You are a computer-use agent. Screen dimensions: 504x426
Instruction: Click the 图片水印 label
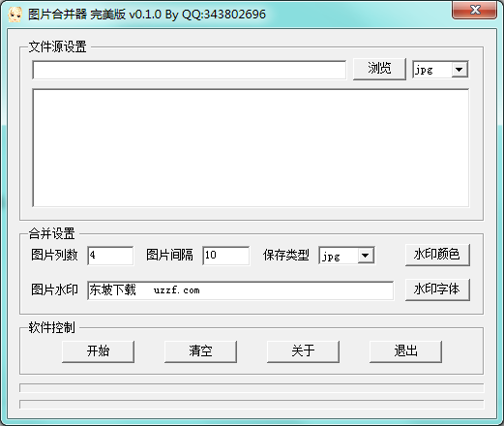point(54,289)
